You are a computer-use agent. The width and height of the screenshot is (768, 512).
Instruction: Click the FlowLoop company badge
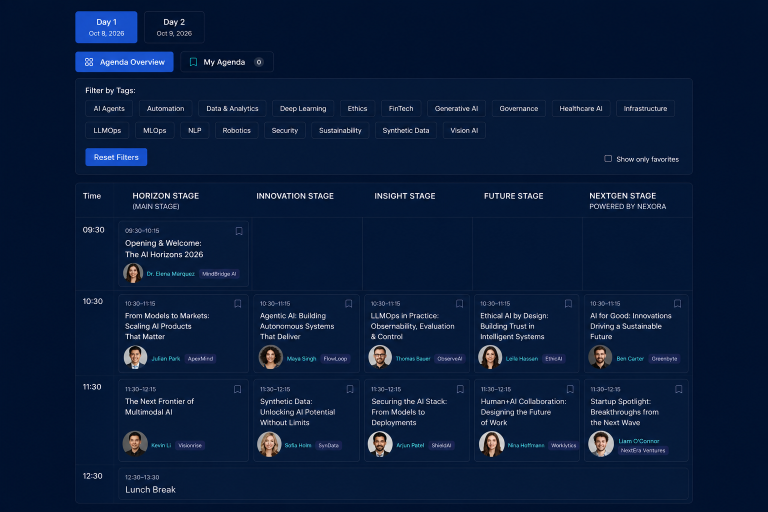click(335, 359)
